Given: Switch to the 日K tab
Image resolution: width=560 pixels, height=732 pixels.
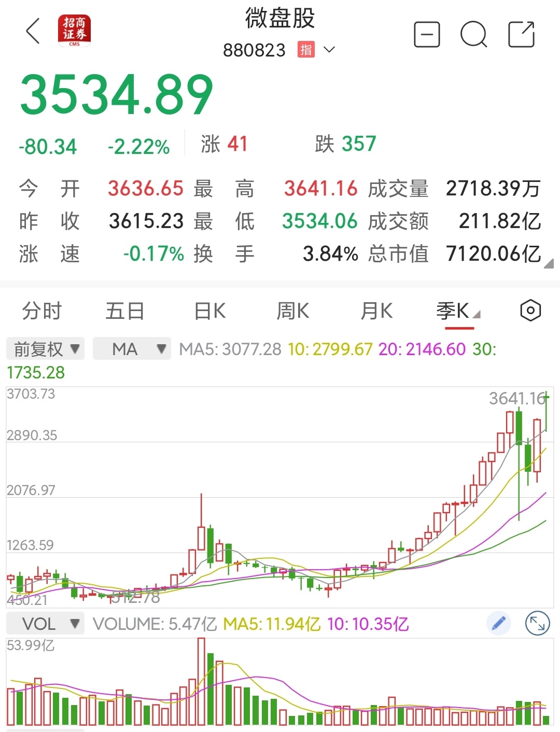Looking at the screenshot, I should click(207, 311).
